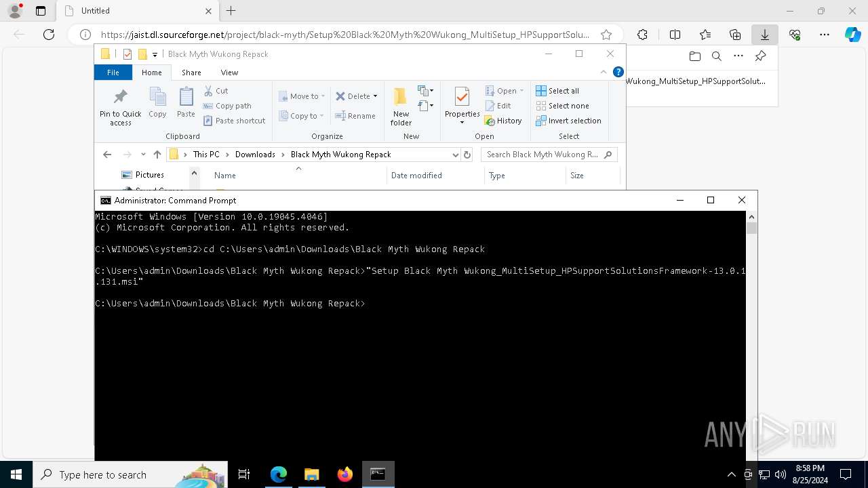Select the Untitled browser tab
Viewport: 868px width, 488px height.
pos(138,11)
